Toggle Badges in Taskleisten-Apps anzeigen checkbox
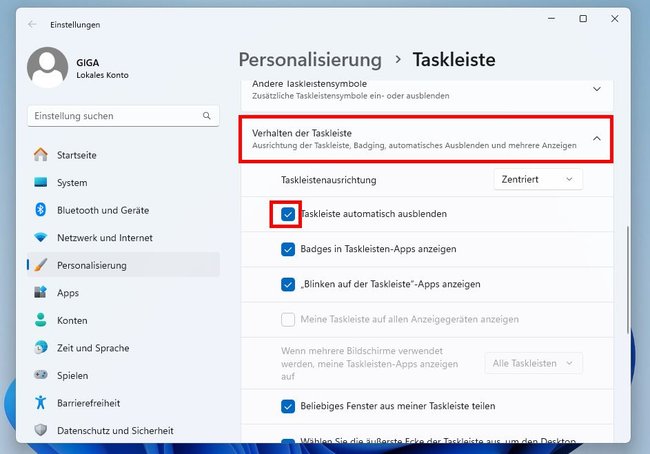 [288, 249]
